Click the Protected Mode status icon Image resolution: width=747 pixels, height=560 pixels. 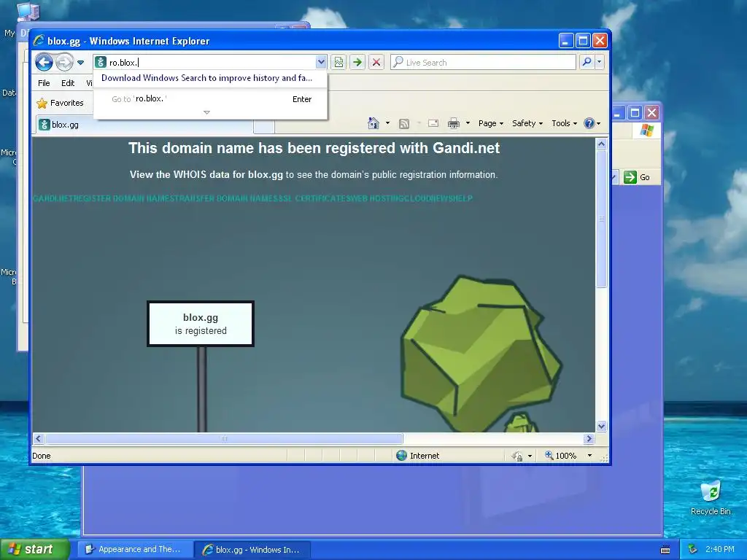[517, 456]
